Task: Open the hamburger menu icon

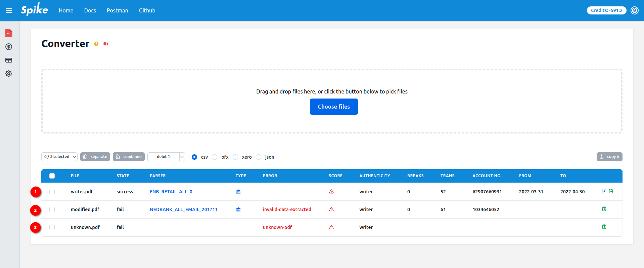Action: tap(9, 10)
